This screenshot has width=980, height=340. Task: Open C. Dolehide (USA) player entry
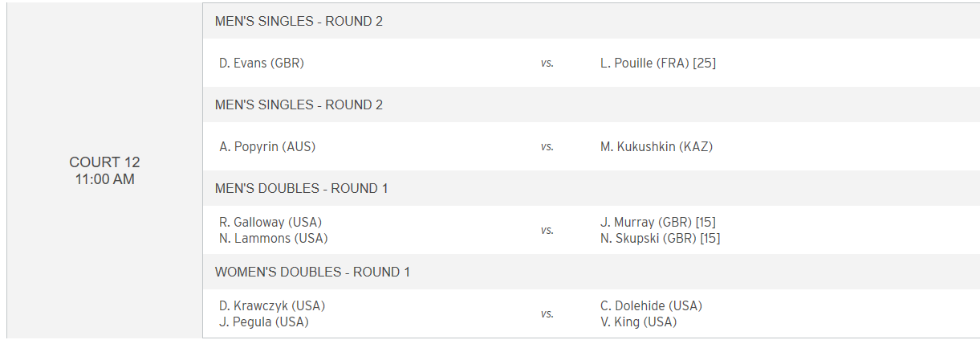pos(651,305)
